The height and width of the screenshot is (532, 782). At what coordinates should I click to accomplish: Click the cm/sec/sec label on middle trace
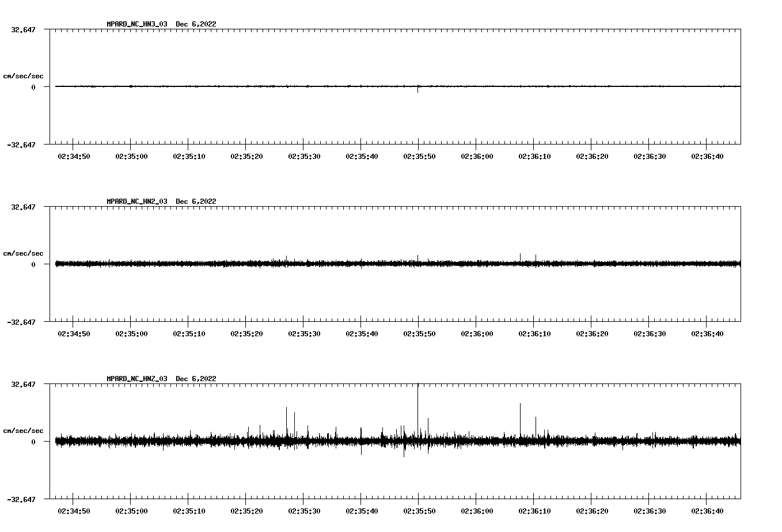click(24, 253)
